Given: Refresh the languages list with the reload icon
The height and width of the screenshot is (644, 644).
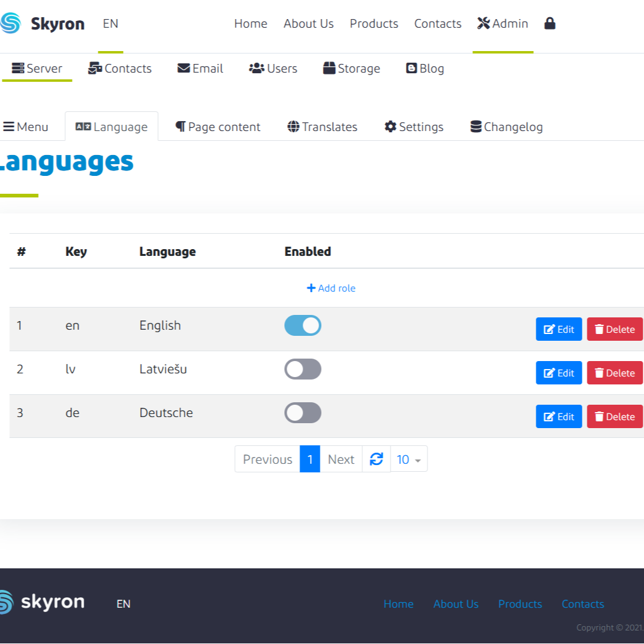Looking at the screenshot, I should 376,459.
